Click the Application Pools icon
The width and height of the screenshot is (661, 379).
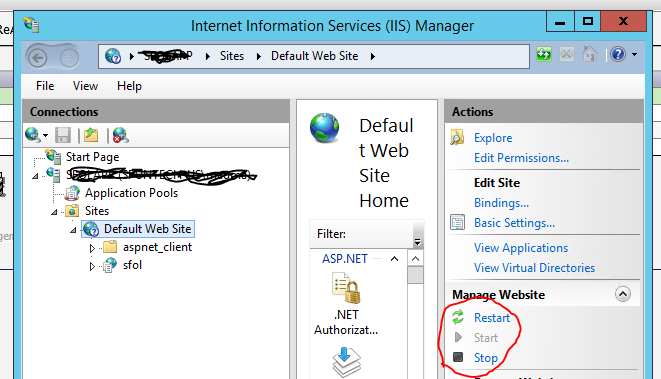click(72, 193)
